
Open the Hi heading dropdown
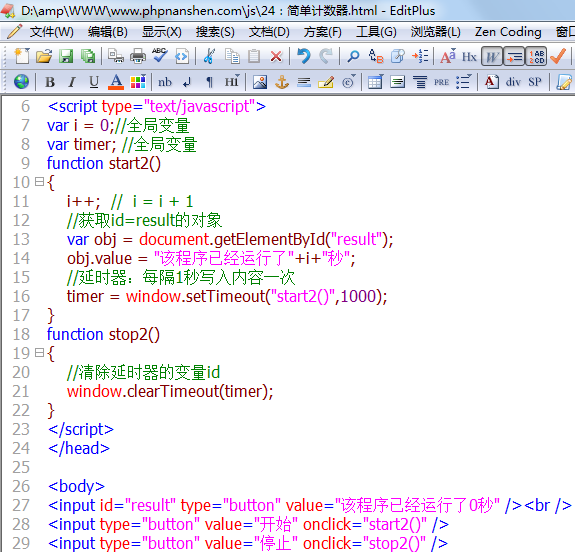232,81
